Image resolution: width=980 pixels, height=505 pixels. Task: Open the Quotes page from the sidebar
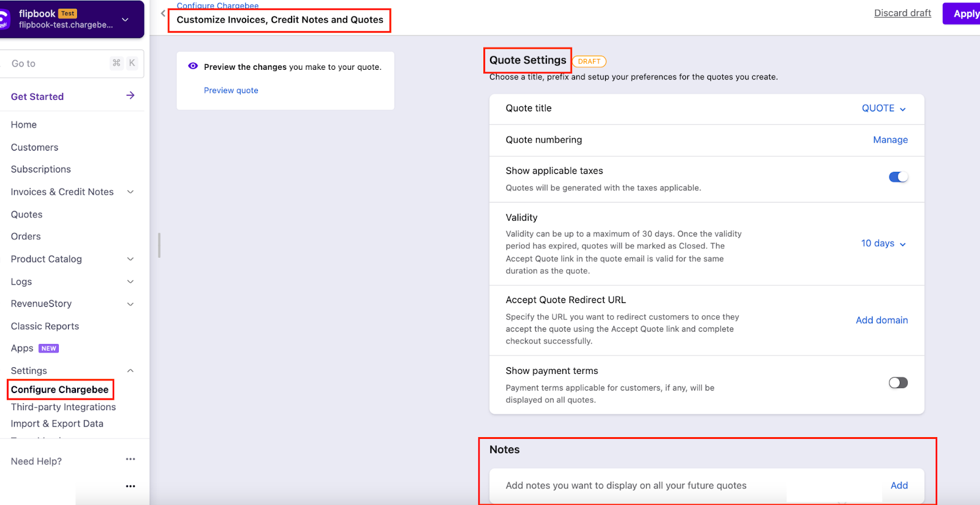26,214
